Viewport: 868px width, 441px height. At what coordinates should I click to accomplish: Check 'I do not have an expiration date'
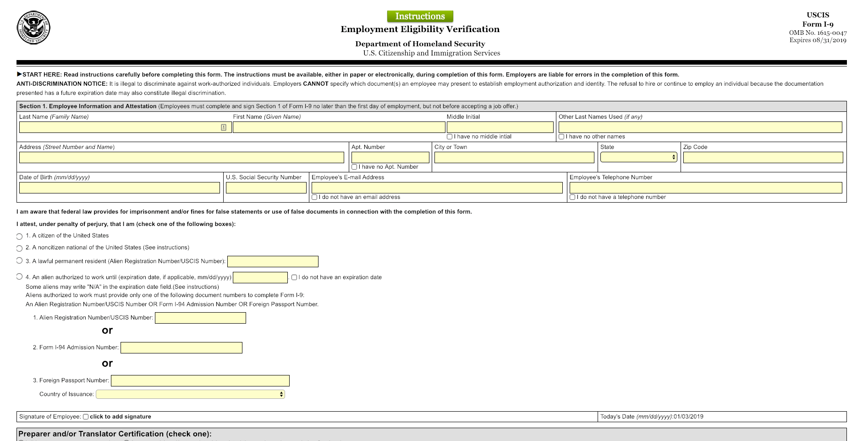click(294, 277)
